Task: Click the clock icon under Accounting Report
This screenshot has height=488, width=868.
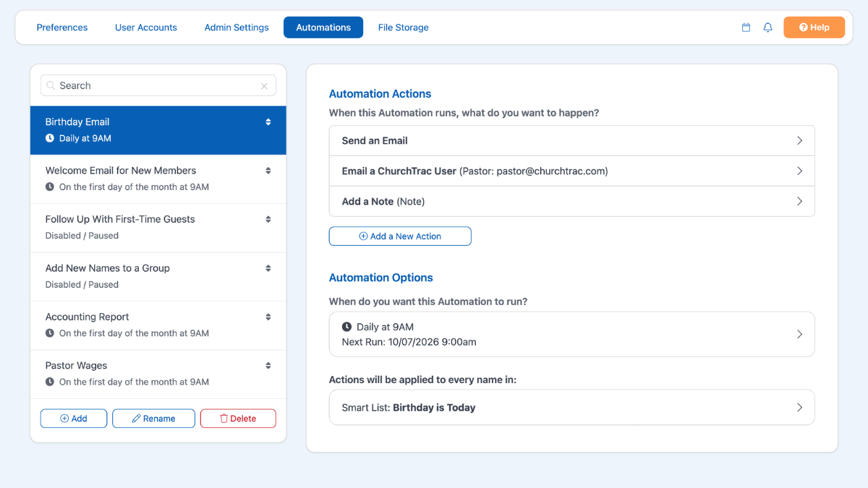Action: point(50,333)
